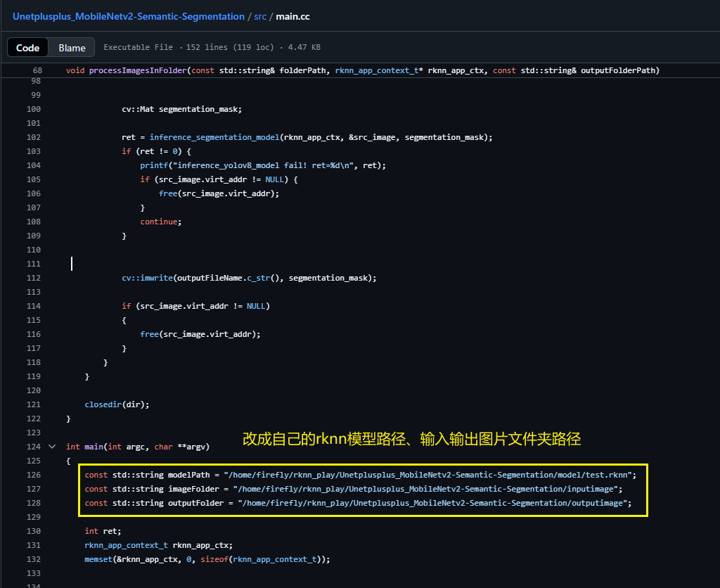Image resolution: width=720 pixels, height=588 pixels.
Task: Open the src folder breadcrumb
Action: pyautogui.click(x=260, y=17)
